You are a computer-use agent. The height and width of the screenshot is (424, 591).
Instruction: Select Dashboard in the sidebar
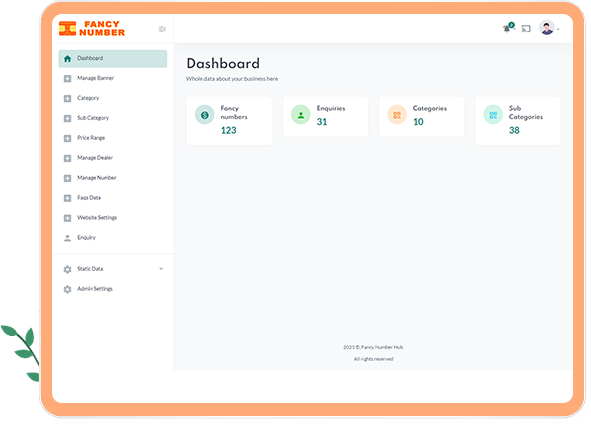click(113, 58)
